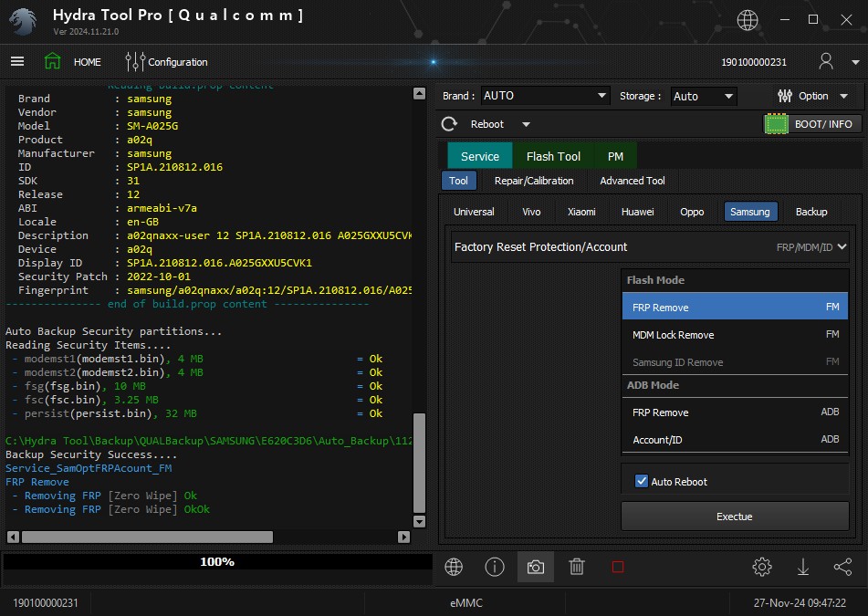Click the camera screenshot icon
868x616 pixels.
pyautogui.click(x=535, y=567)
